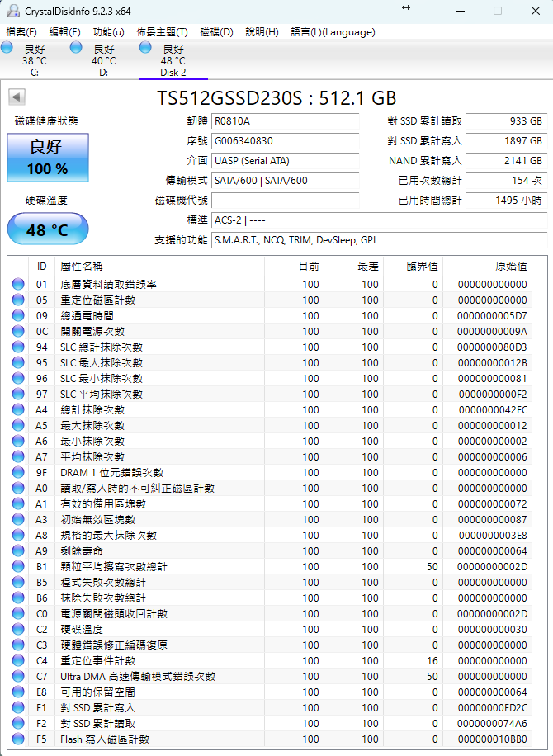553x756 pixels.
Task: Click the 支援的功能 features field
Action: pos(380,240)
